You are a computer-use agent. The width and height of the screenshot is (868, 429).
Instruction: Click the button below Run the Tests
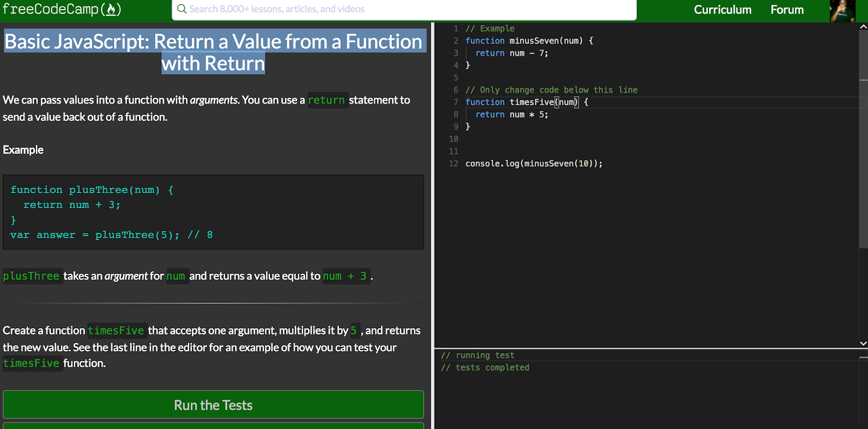(213, 426)
